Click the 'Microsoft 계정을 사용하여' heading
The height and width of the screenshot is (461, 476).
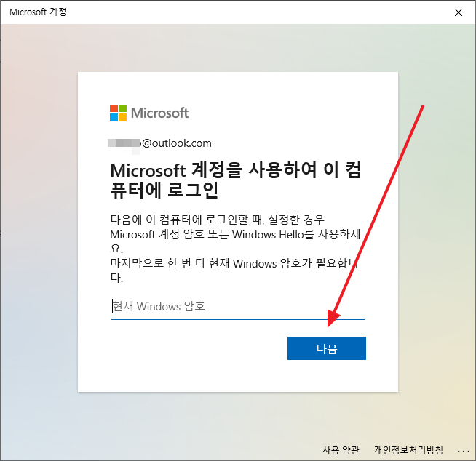coord(236,180)
